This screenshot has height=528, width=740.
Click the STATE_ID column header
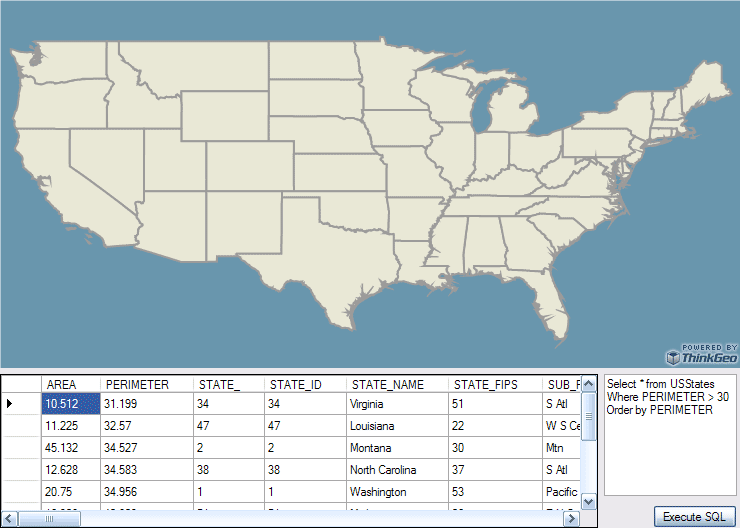305,385
